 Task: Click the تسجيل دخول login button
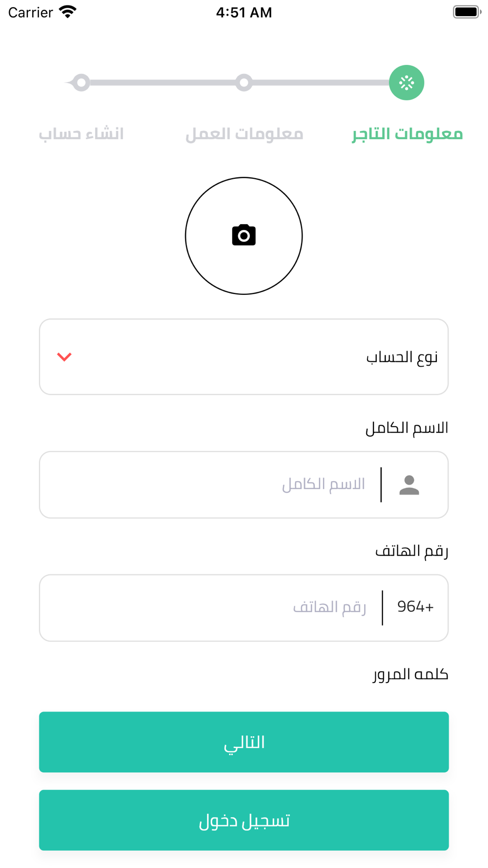tap(244, 820)
